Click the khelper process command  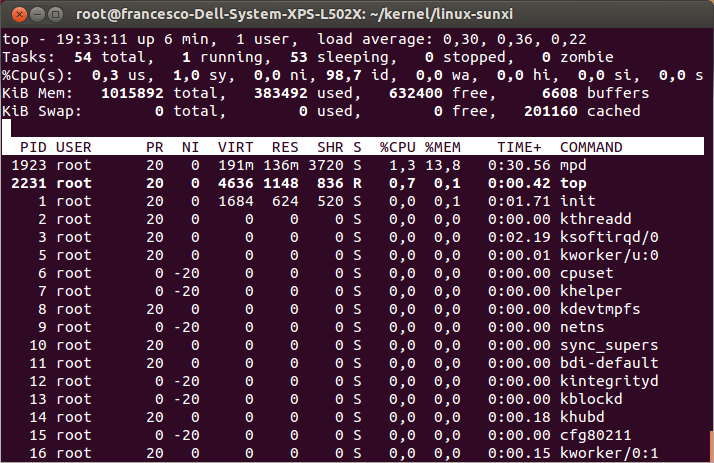point(591,291)
